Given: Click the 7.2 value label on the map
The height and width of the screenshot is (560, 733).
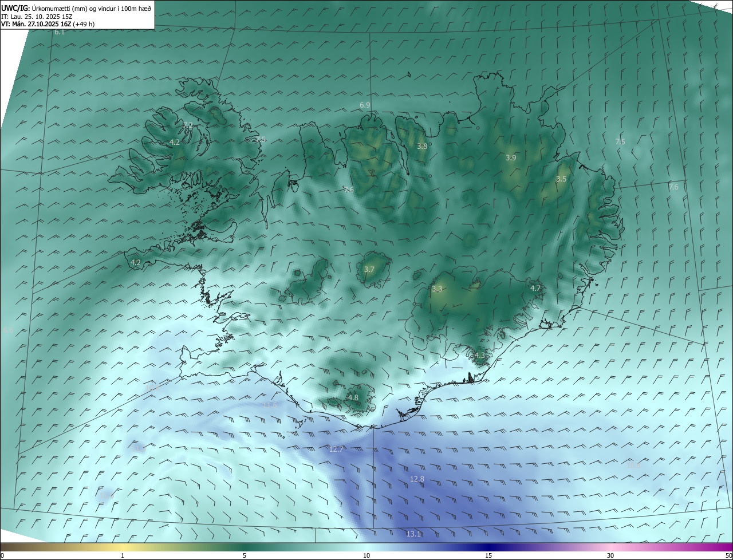Looking at the screenshot, I should [x=188, y=125].
